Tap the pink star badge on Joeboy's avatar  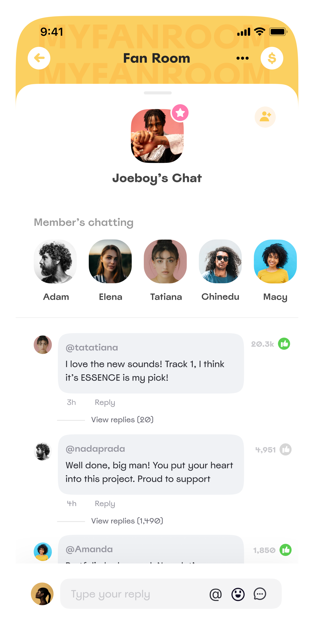(x=180, y=113)
